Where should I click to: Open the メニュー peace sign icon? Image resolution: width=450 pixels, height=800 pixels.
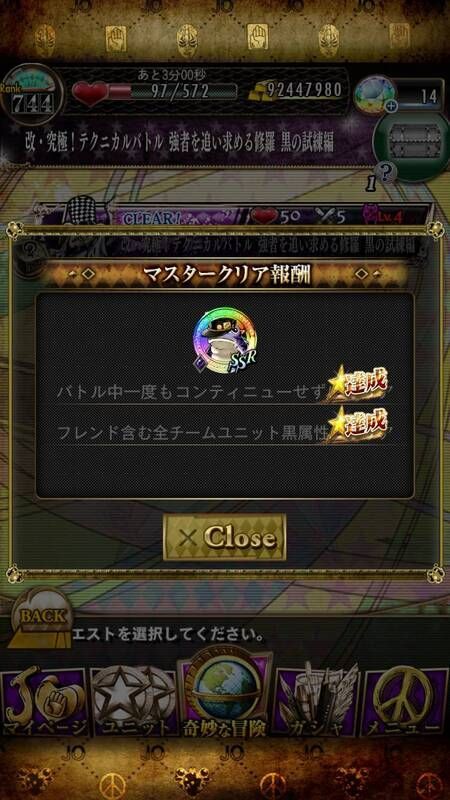tap(406, 703)
